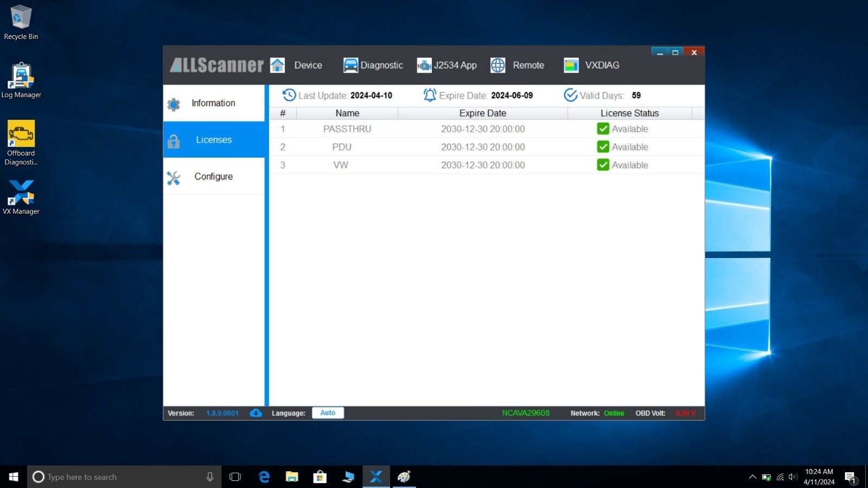Click the ALLScanner logo
The width and height of the screenshot is (868, 488).
point(216,65)
